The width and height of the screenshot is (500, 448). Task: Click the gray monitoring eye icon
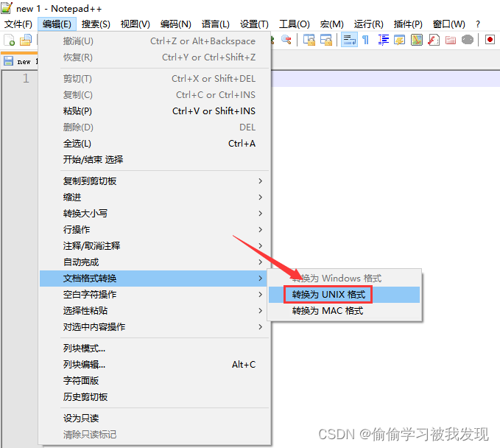(468, 40)
